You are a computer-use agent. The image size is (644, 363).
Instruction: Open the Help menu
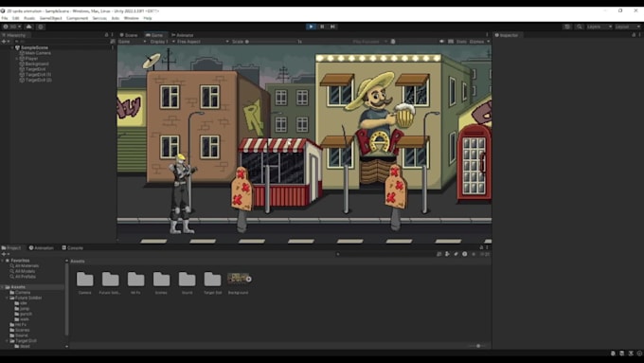point(148,18)
